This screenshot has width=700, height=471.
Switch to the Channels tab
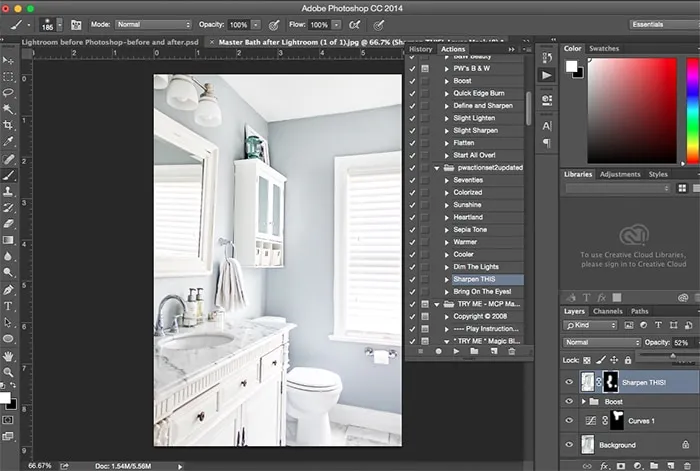click(x=607, y=311)
